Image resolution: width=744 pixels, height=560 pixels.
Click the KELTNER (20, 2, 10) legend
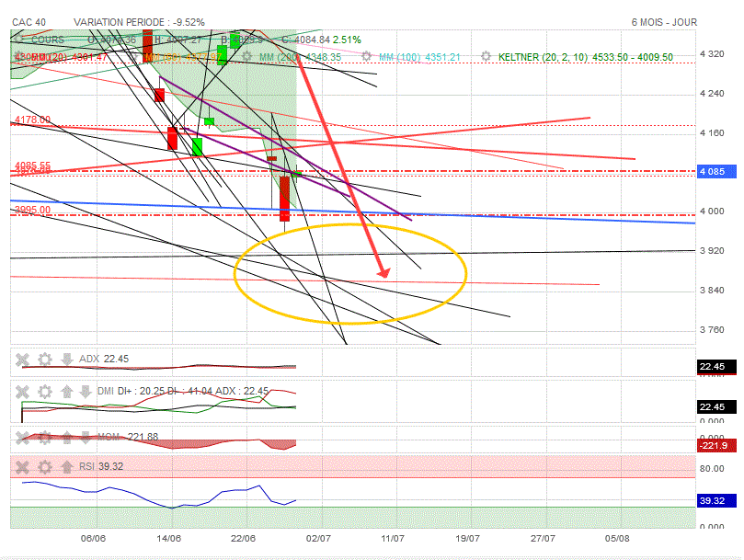coord(586,57)
